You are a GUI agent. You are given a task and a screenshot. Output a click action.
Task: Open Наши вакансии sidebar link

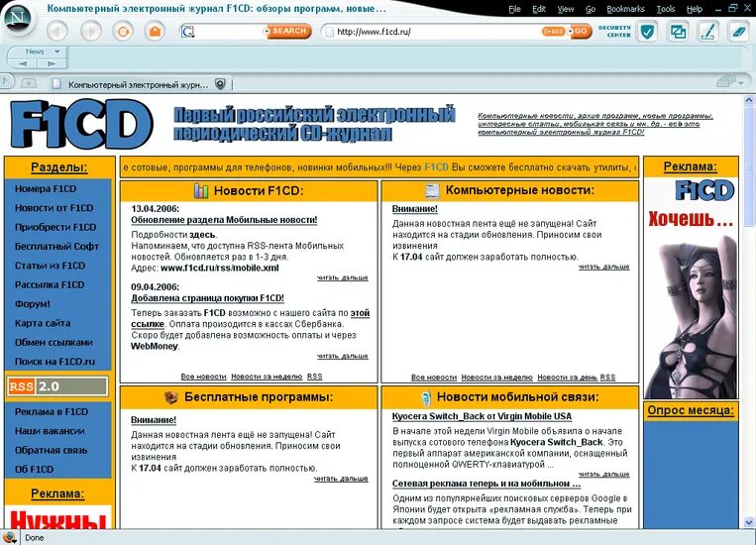click(x=50, y=431)
